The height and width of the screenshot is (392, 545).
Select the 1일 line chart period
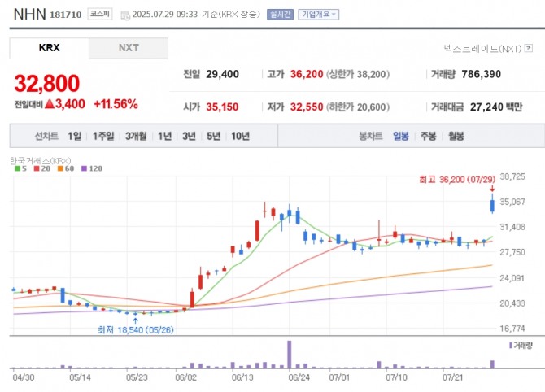75,136
